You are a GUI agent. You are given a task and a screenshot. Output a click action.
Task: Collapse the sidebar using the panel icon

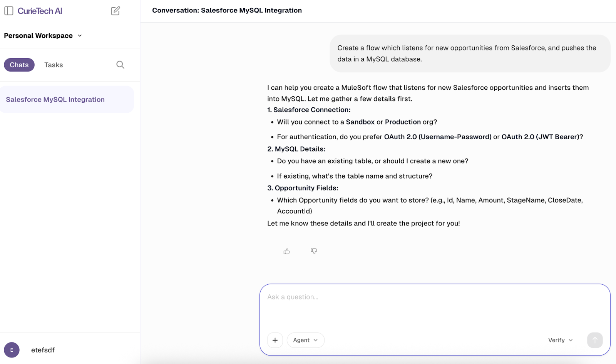8,11
